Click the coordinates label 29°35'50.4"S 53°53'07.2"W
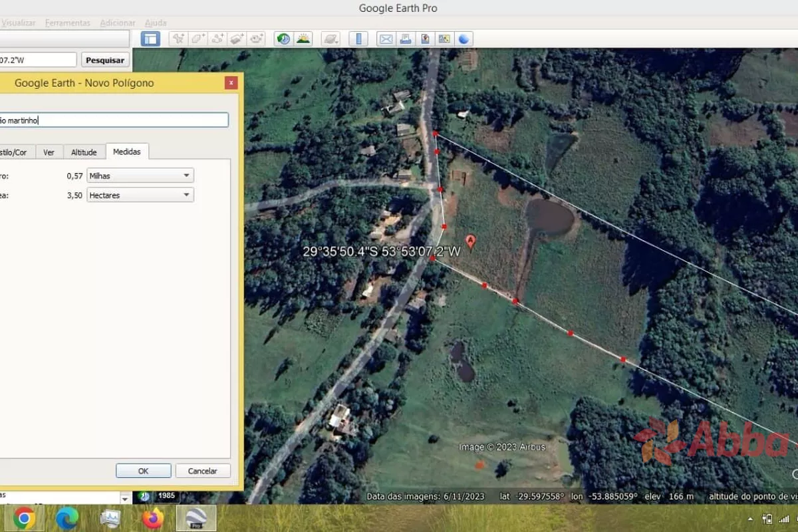 (x=382, y=251)
